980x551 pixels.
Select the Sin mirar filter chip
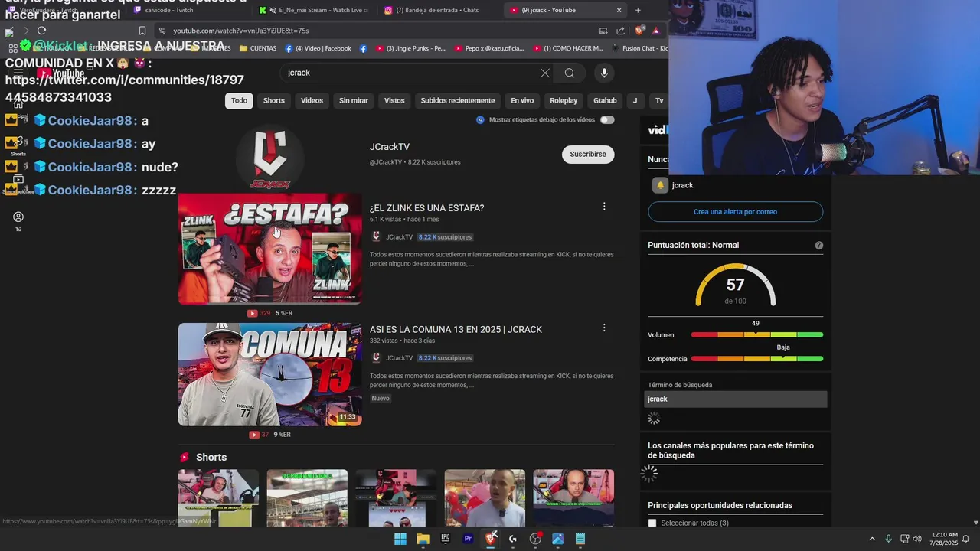(x=354, y=100)
